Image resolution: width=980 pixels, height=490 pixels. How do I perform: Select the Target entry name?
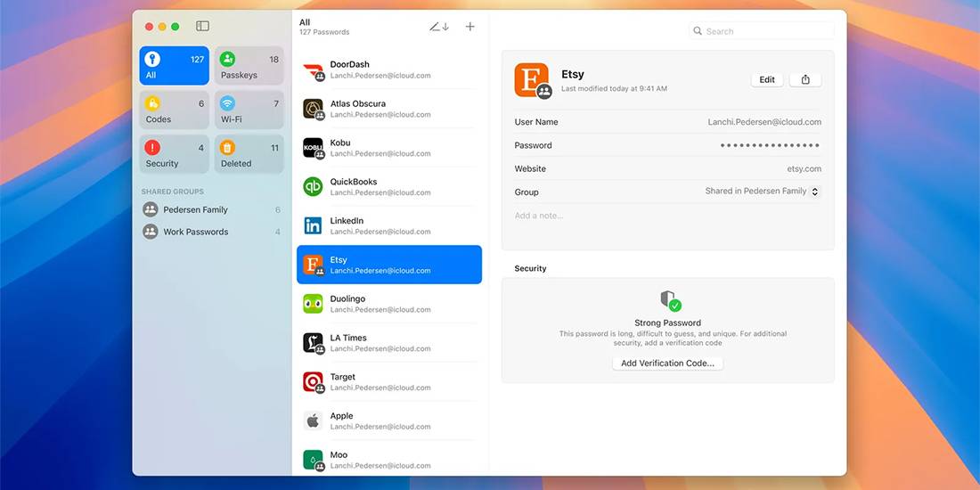click(x=342, y=377)
